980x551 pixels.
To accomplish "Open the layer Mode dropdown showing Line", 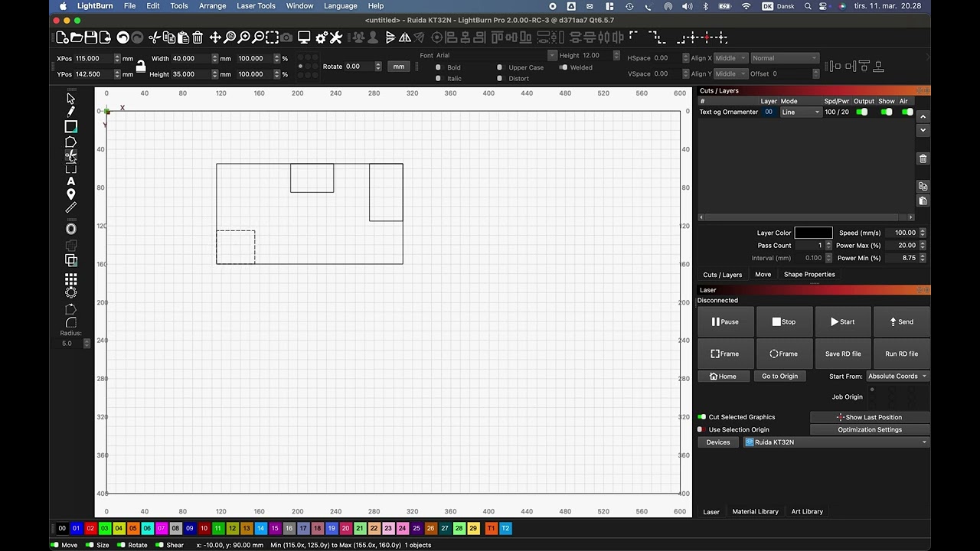I will click(x=800, y=112).
